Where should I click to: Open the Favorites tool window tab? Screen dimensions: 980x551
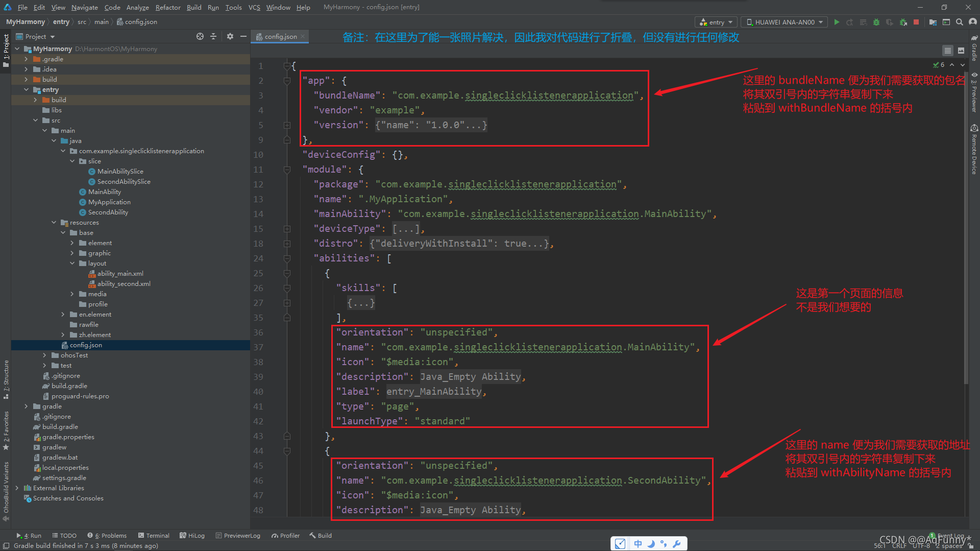tap(6, 429)
